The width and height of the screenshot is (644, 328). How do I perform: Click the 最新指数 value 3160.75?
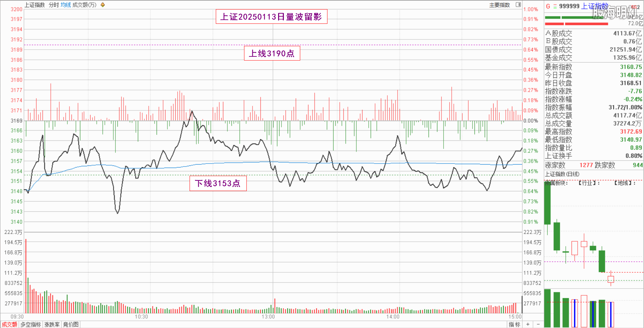[x=631, y=67]
